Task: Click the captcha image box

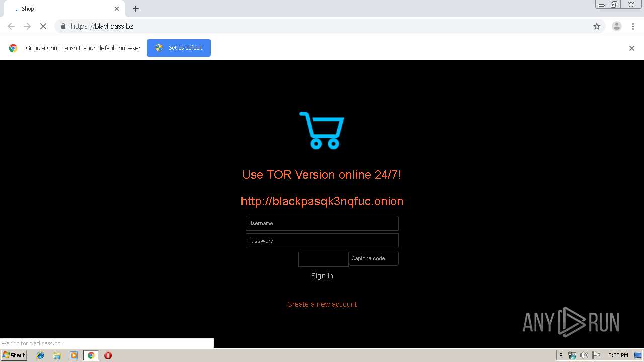Action: [x=324, y=259]
